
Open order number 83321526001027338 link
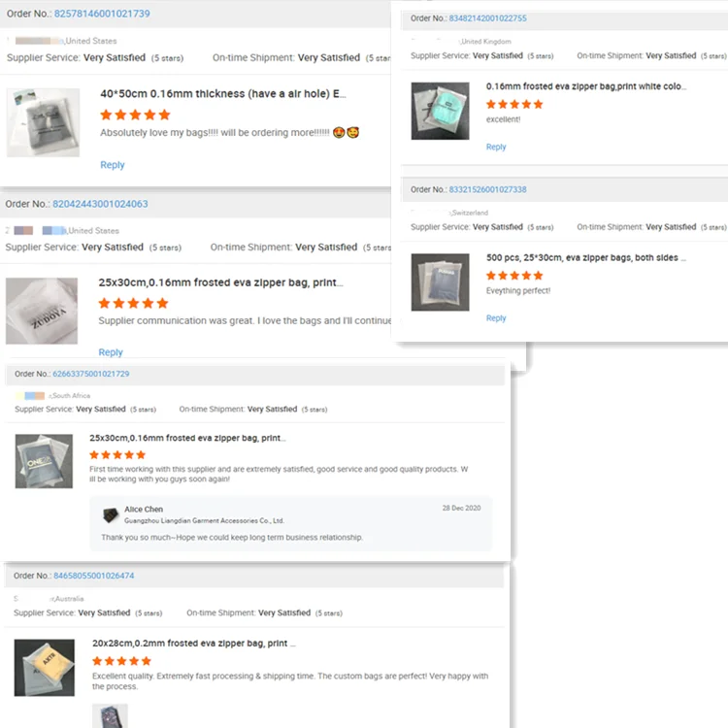point(487,189)
